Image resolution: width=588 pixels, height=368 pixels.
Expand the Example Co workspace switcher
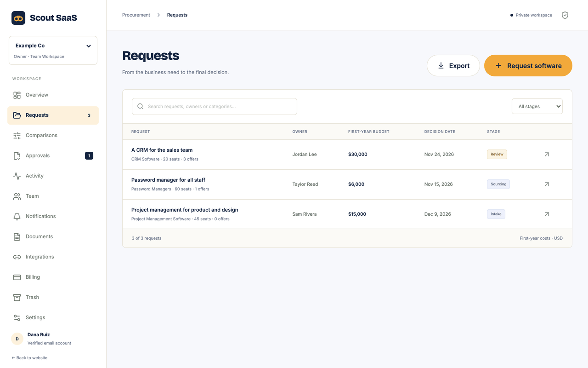pos(53,51)
